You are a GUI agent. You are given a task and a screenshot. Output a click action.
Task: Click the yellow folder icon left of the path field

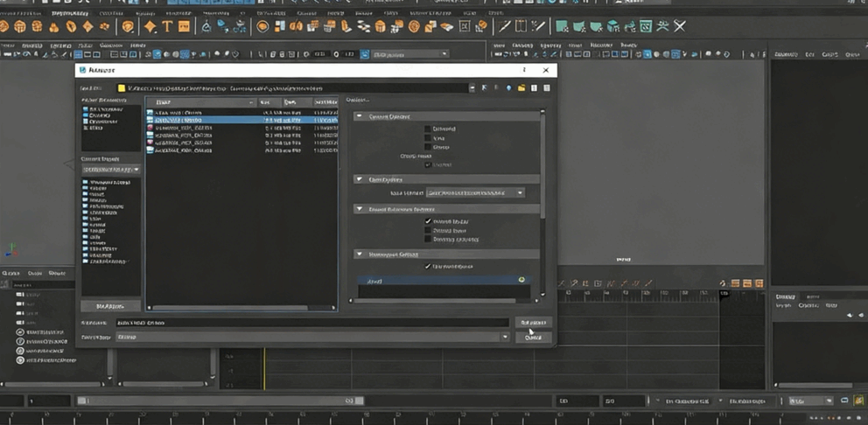123,88
